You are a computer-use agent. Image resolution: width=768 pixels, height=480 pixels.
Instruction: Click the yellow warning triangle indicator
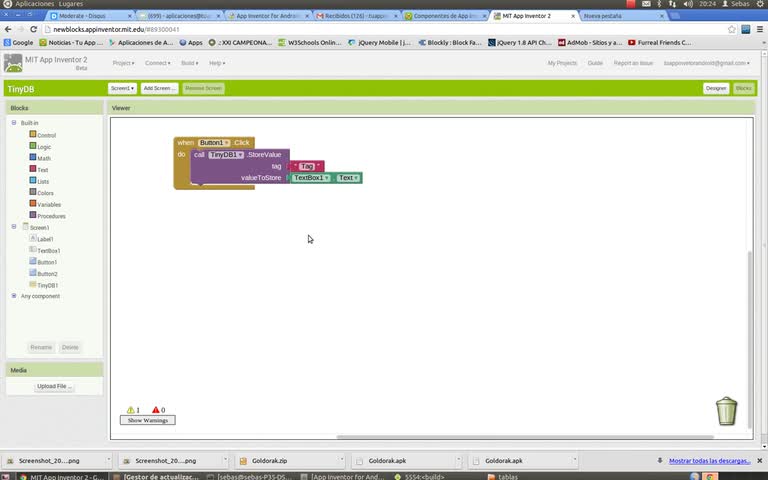[x=130, y=410]
